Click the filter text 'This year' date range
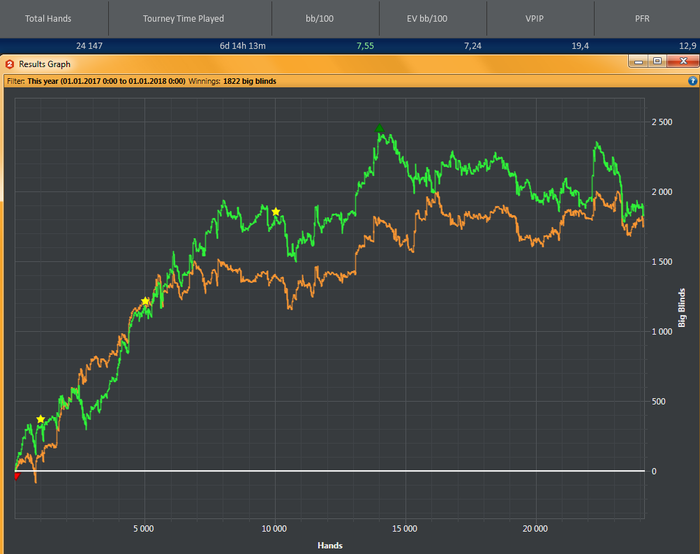 [106, 81]
